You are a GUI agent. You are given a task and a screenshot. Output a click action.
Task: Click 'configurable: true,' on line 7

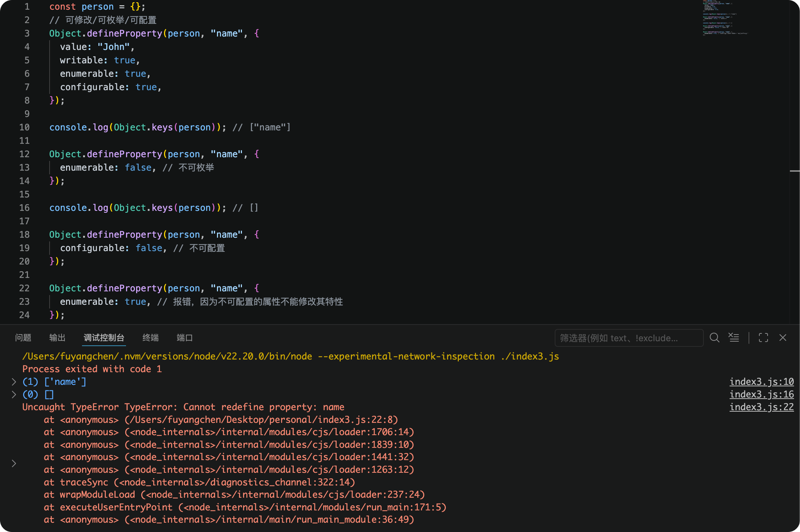click(x=111, y=87)
